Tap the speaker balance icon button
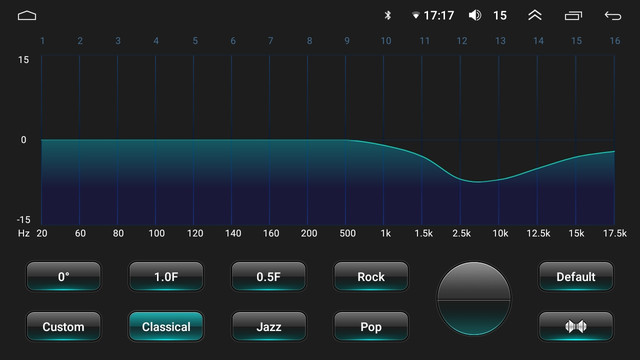 pos(576,326)
